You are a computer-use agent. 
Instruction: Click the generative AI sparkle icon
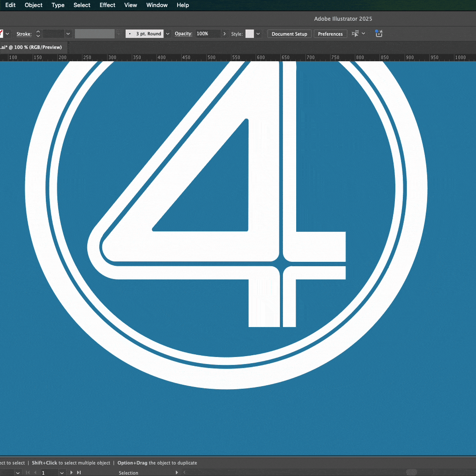coord(379,33)
